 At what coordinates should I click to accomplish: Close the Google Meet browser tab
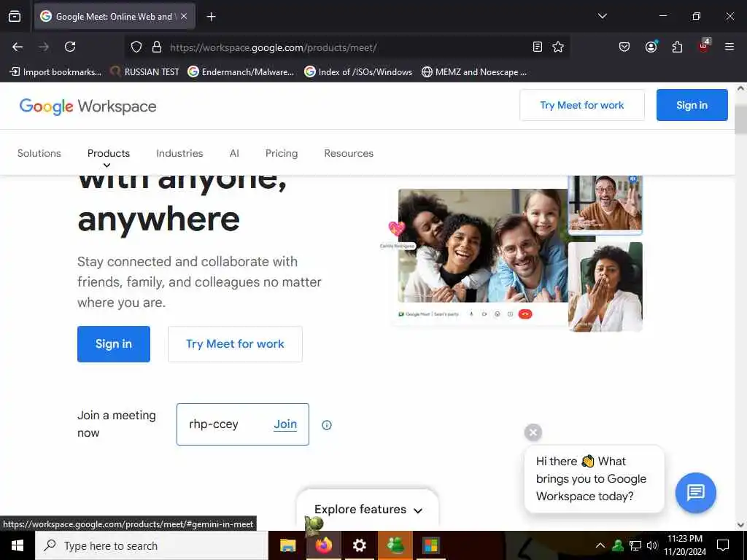(x=184, y=16)
